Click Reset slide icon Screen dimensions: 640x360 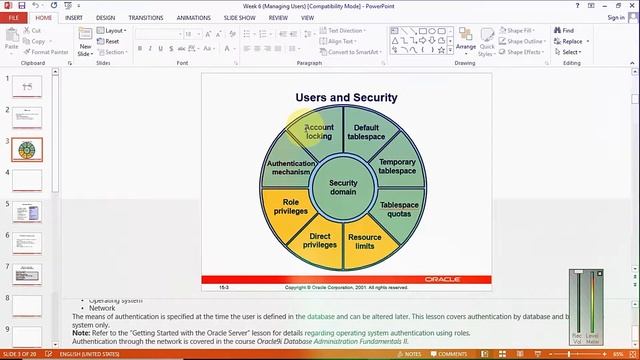click(100, 41)
